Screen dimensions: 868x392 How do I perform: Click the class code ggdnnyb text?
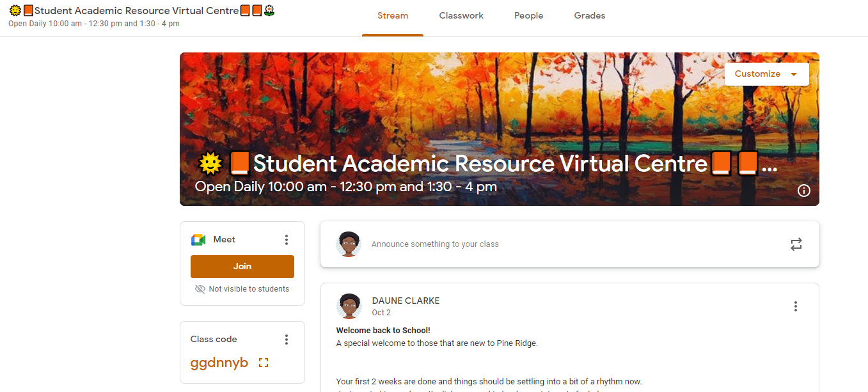(x=219, y=363)
